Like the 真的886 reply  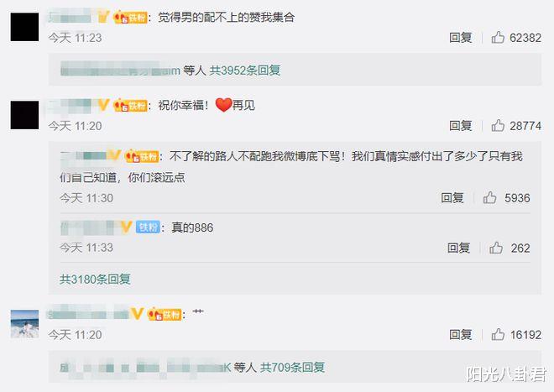pos(496,248)
